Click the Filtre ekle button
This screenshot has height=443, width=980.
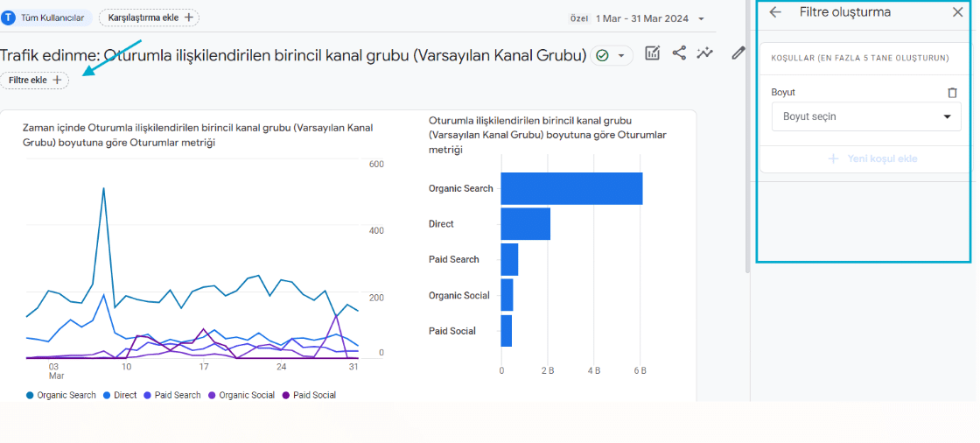click(x=35, y=80)
